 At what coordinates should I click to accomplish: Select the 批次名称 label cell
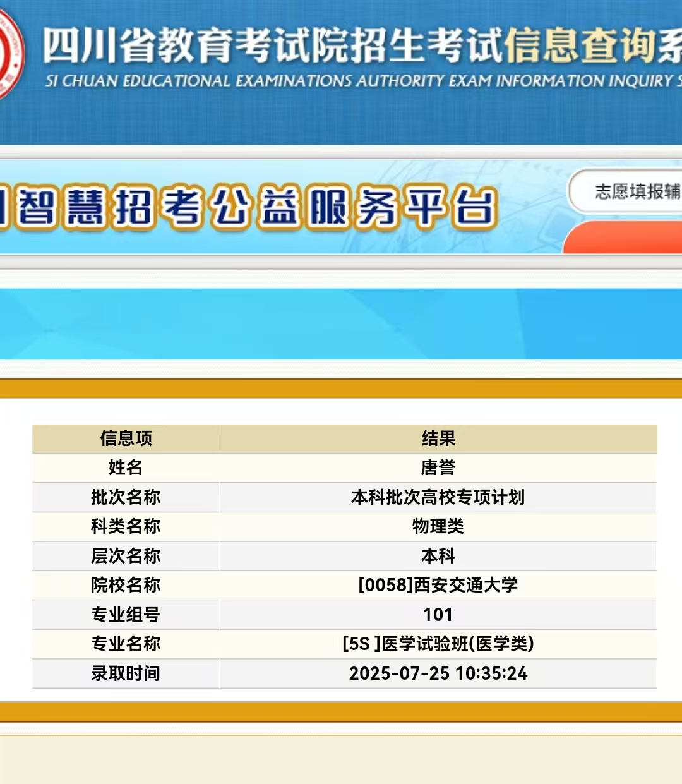click(126, 497)
